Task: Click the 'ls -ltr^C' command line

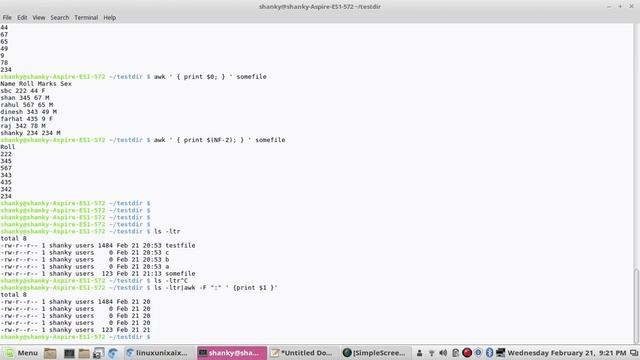Action: [x=171, y=281]
